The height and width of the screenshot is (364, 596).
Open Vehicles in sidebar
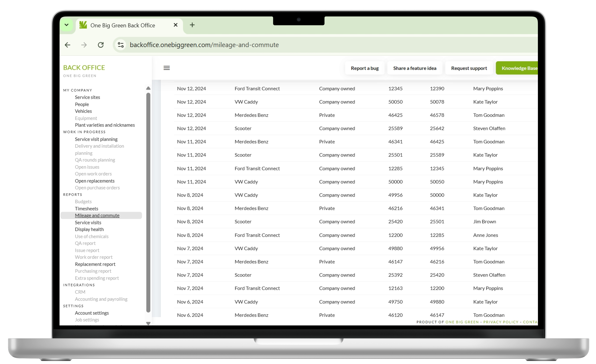tap(83, 111)
